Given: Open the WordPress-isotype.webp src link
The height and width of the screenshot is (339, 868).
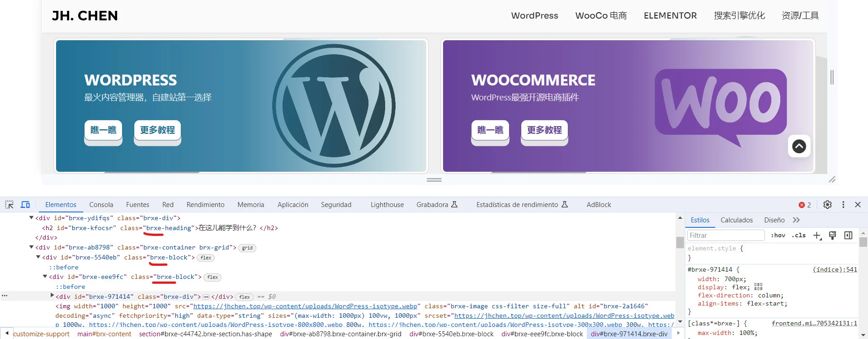Looking at the screenshot, I should (305, 306).
